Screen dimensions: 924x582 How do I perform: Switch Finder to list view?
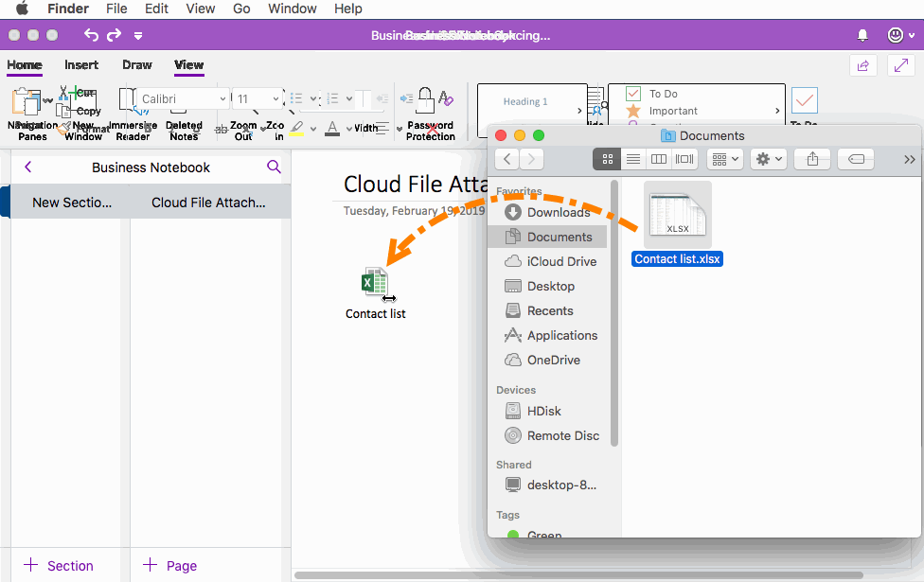[633, 159]
